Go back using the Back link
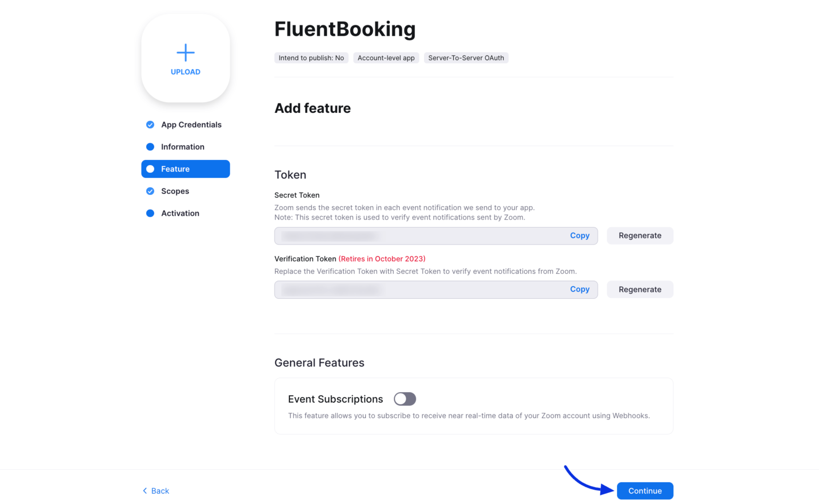The height and width of the screenshot is (504, 819). coord(155,491)
